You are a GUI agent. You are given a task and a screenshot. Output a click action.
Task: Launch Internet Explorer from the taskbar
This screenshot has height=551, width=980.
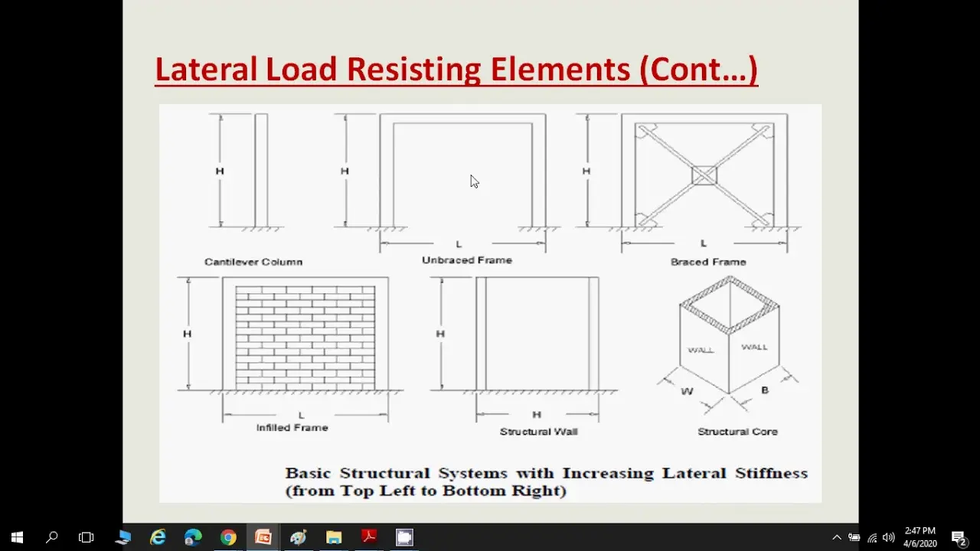tap(158, 537)
